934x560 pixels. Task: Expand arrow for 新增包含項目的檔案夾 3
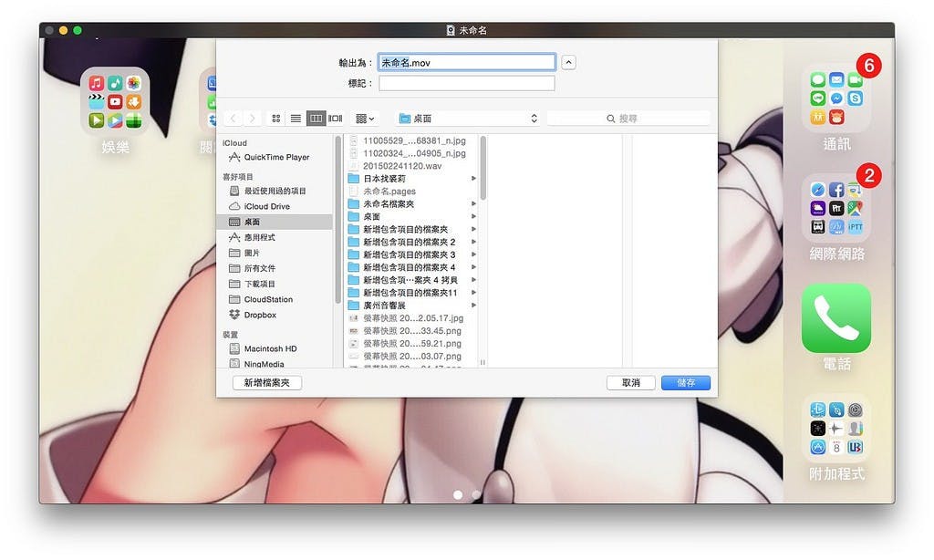[473, 254]
